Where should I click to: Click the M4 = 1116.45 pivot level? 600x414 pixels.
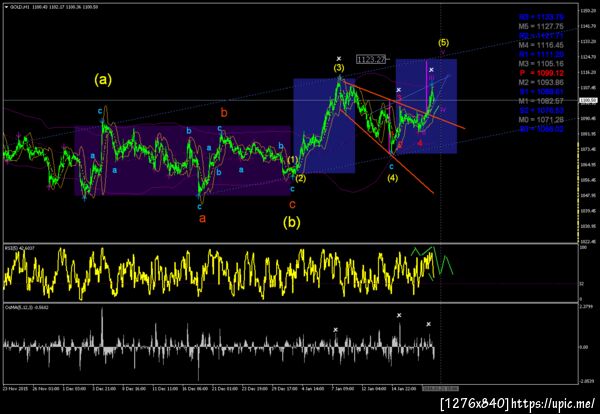(541, 45)
